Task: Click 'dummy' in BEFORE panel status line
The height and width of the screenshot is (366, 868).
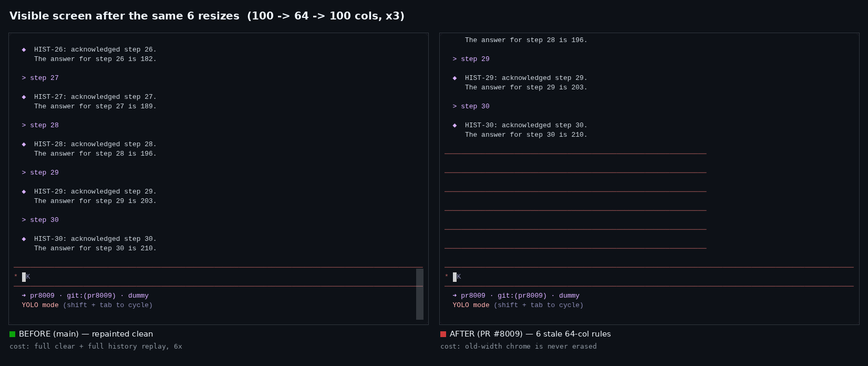Action: click(x=138, y=296)
